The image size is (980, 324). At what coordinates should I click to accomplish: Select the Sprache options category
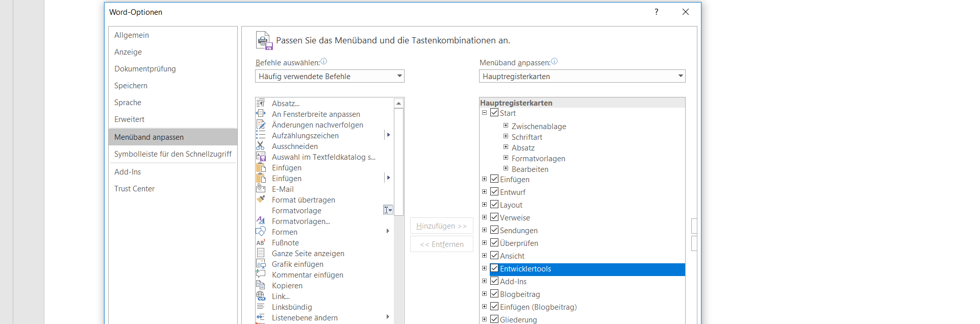173,103
